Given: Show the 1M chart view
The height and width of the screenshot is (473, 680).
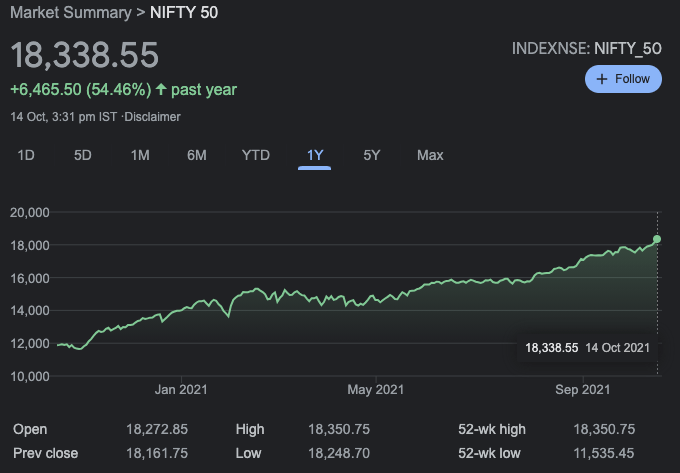Looking at the screenshot, I should (x=140, y=155).
